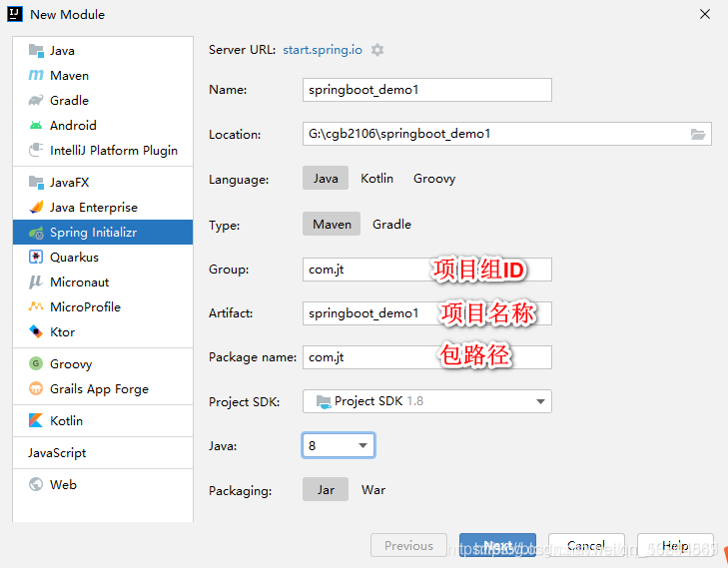The height and width of the screenshot is (568, 728).
Task: Browse for location with folder icon
Action: 698,134
